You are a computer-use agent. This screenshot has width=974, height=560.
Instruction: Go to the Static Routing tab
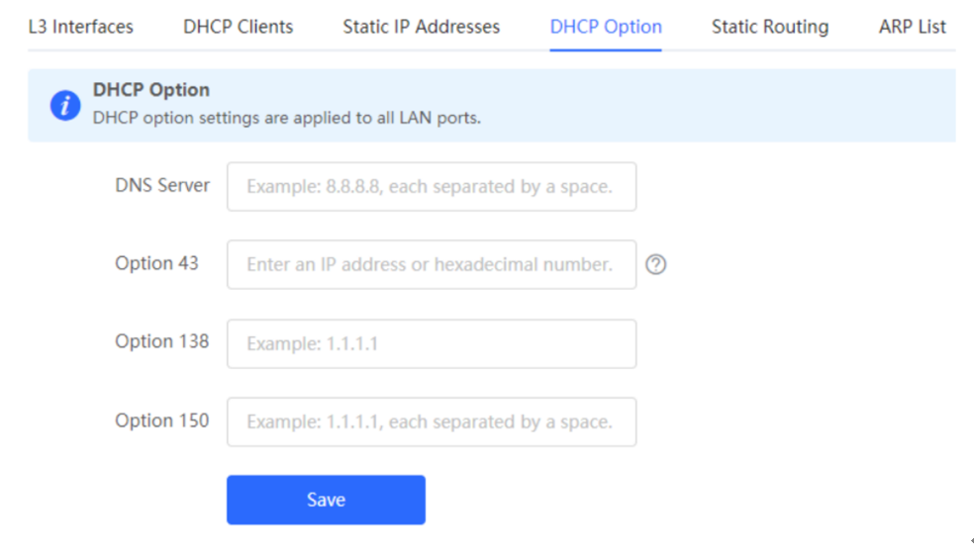770,27
